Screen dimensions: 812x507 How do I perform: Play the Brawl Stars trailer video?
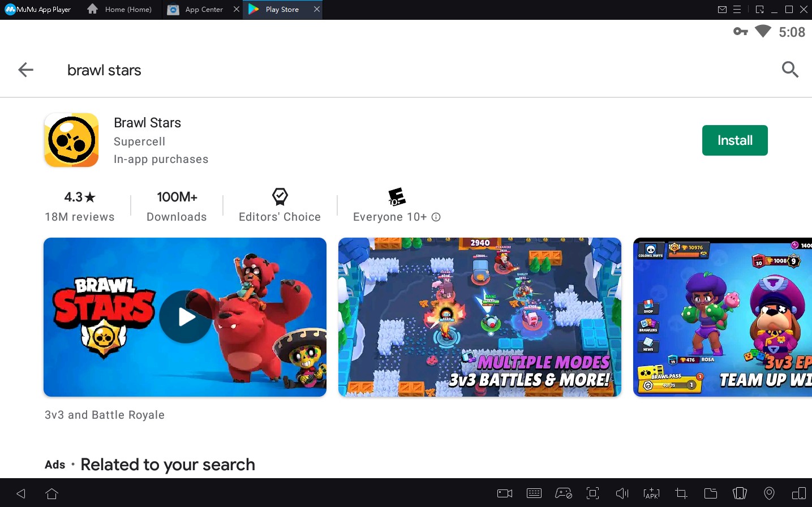point(185,317)
